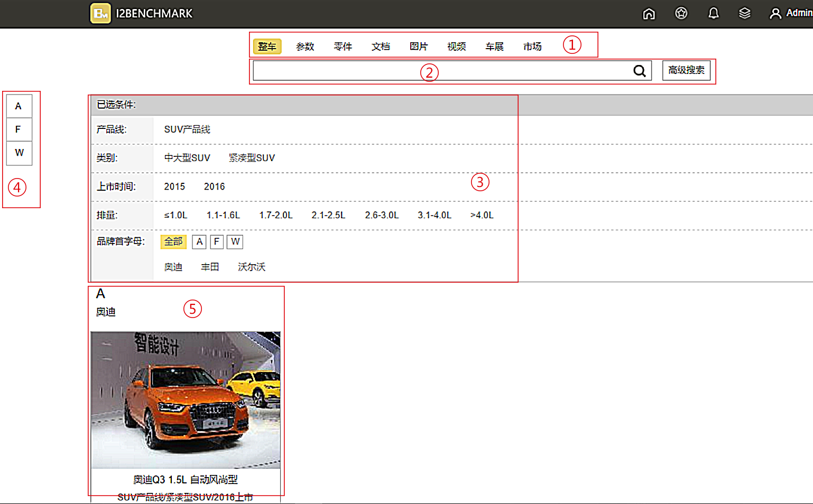Click the magnifier search icon

(640, 71)
